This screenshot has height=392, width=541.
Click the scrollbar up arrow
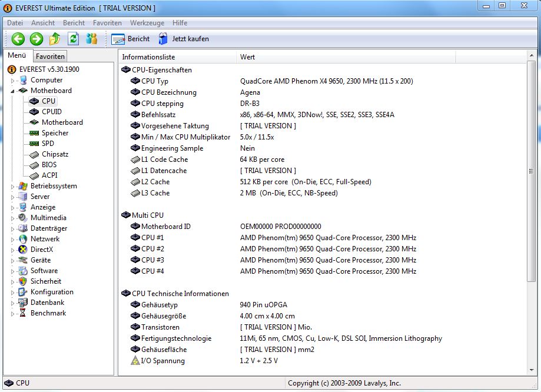click(x=532, y=55)
